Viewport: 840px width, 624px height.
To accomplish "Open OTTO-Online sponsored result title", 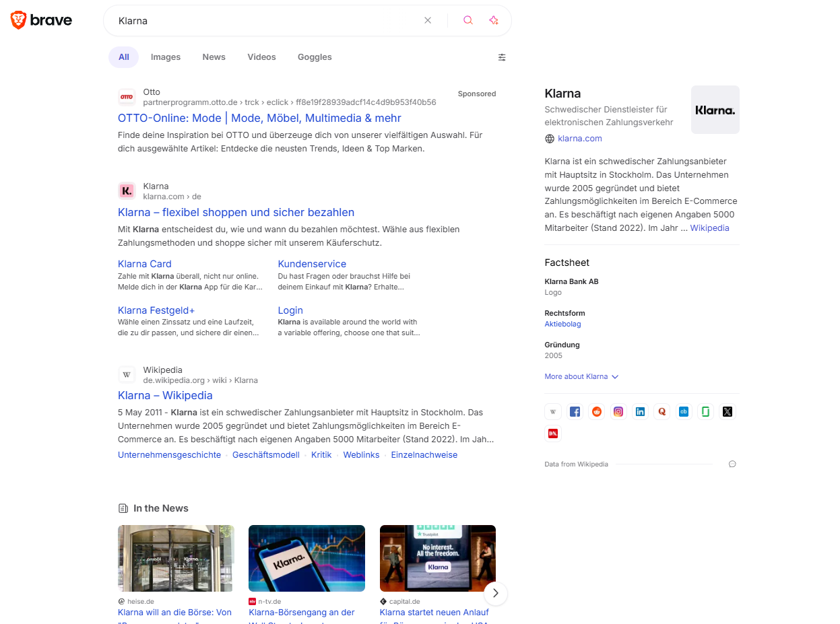I will click(x=259, y=118).
